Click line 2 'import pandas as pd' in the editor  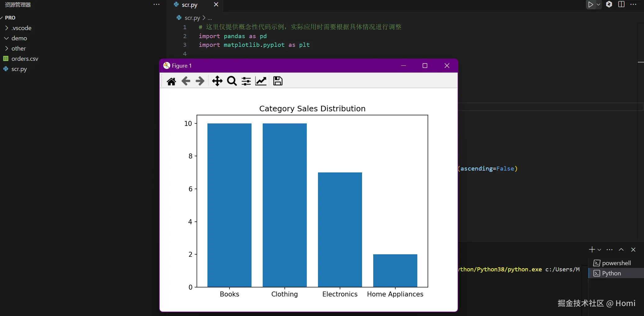pyautogui.click(x=233, y=36)
